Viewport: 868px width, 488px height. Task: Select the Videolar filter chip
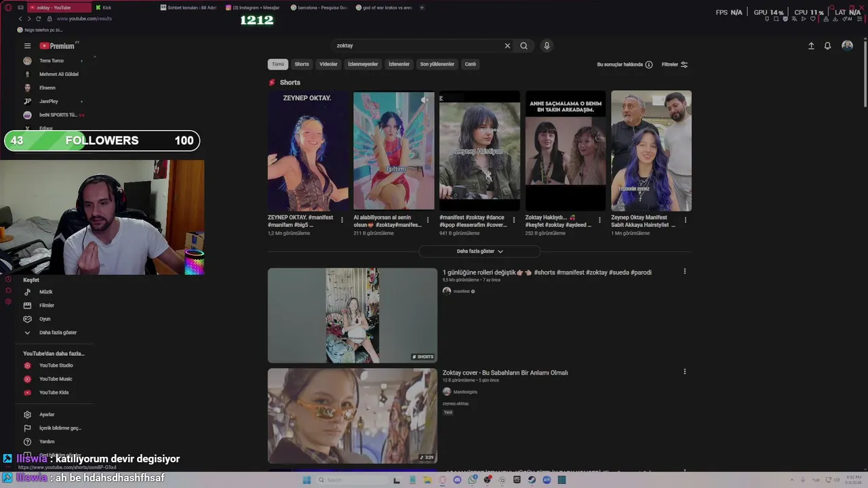328,64
